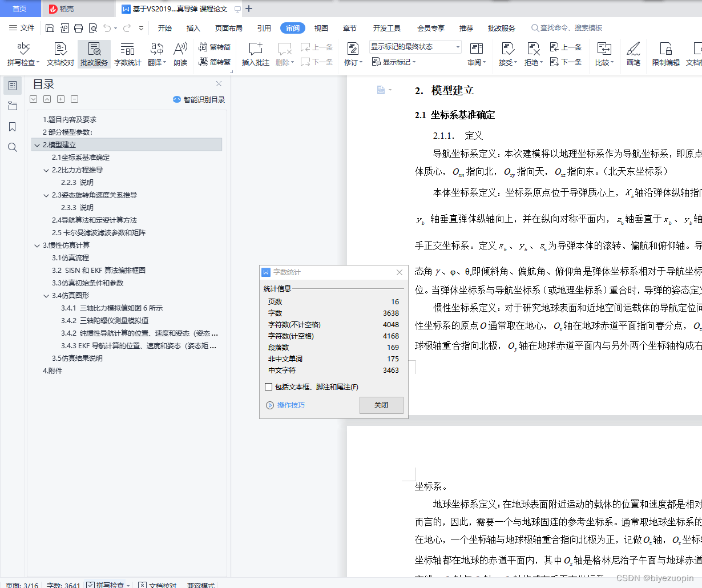Switch to the 插入 ribbon tab
The width and height of the screenshot is (702, 588).
click(x=193, y=27)
